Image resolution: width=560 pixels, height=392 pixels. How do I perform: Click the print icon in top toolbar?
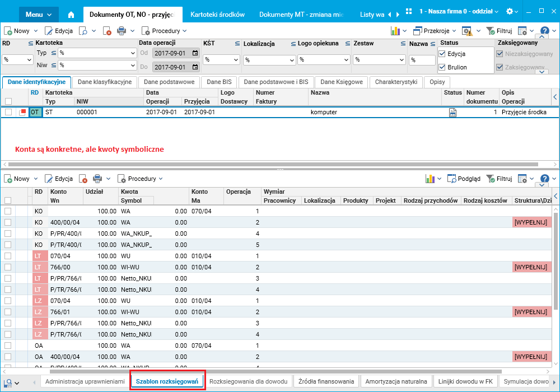122,31
